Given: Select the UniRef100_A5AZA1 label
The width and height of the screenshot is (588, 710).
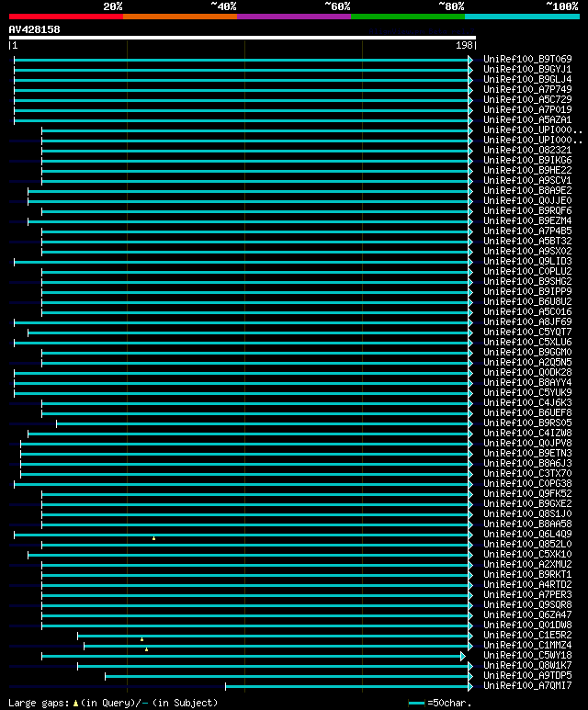Looking at the screenshot, I should coord(527,119).
